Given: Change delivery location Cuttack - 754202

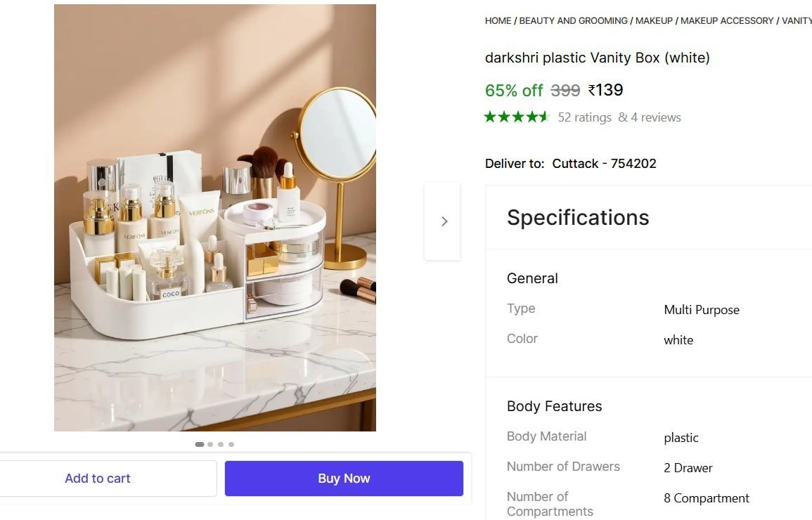Looking at the screenshot, I should coord(604,164).
